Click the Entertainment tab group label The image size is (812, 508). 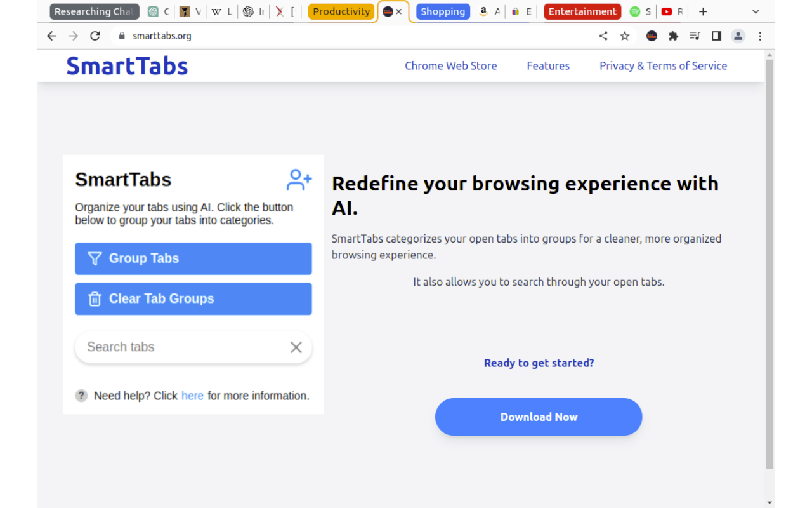pyautogui.click(x=582, y=11)
